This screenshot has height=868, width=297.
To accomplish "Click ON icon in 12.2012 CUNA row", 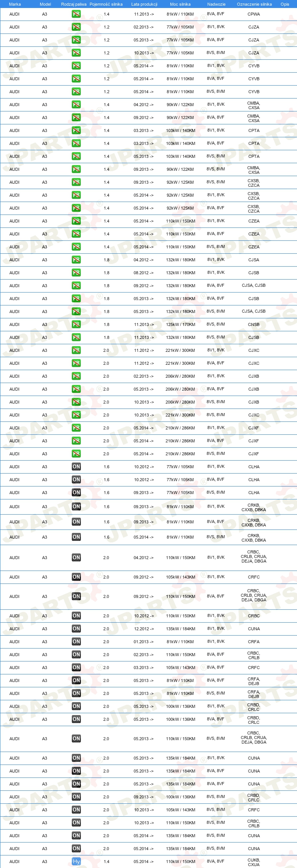I will pos(76,629).
